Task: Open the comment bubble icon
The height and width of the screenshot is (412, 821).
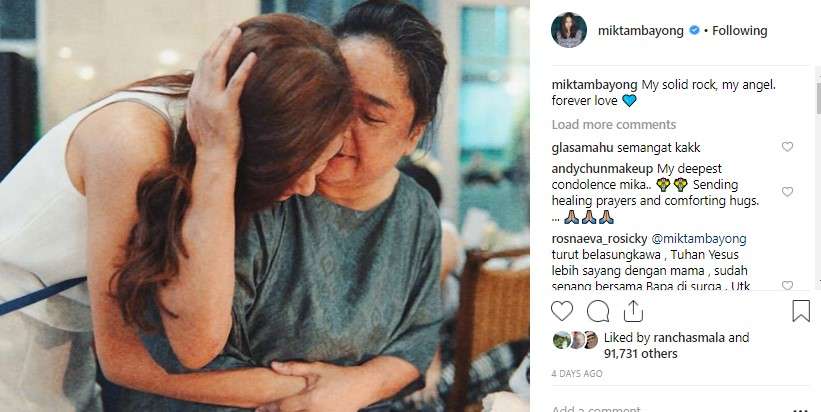Action: point(598,311)
